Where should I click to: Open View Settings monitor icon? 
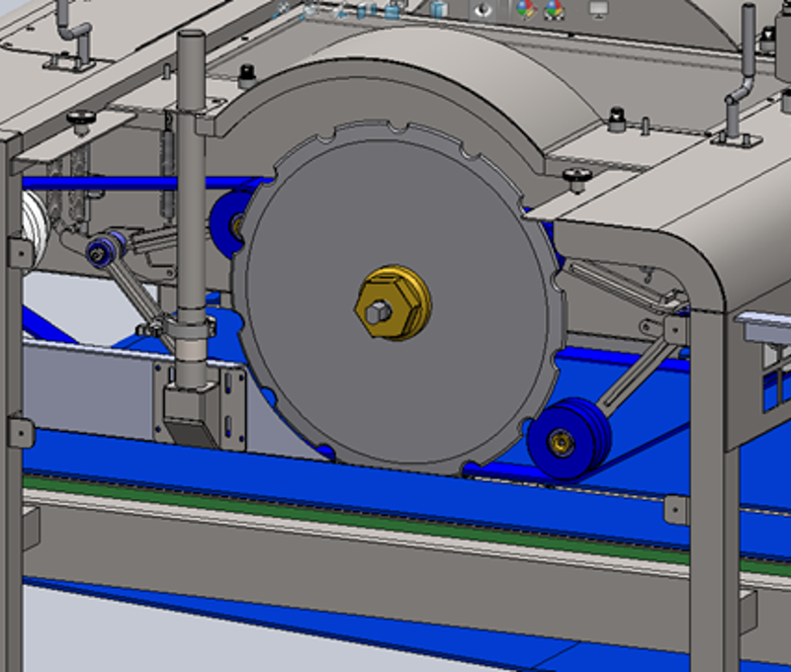point(599,11)
